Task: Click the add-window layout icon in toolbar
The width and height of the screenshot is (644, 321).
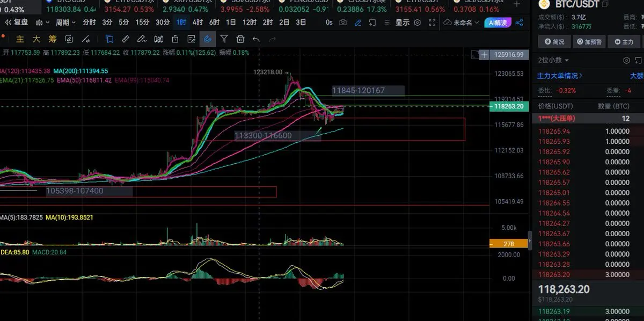Action: (x=372, y=23)
